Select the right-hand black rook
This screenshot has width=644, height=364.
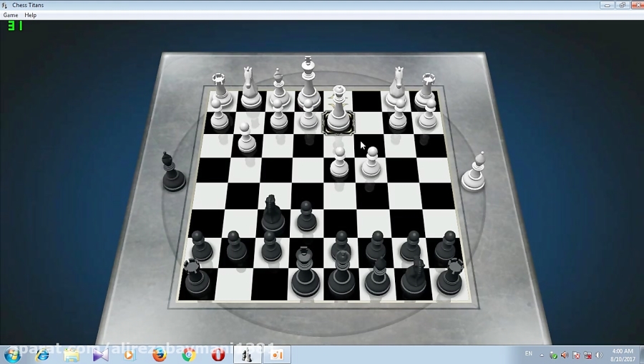click(x=451, y=277)
